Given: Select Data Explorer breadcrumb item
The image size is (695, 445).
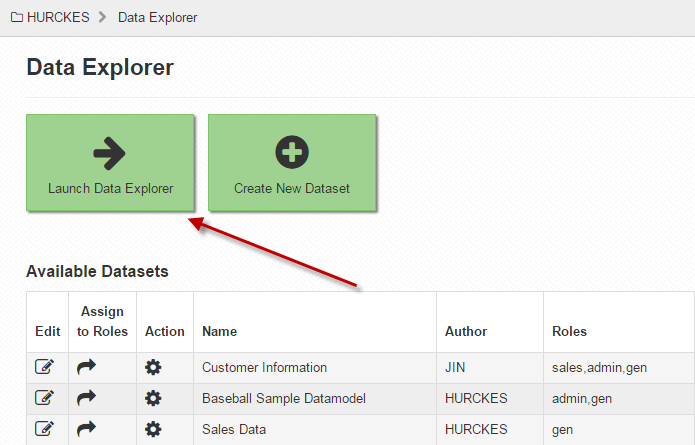Looking at the screenshot, I should point(157,17).
